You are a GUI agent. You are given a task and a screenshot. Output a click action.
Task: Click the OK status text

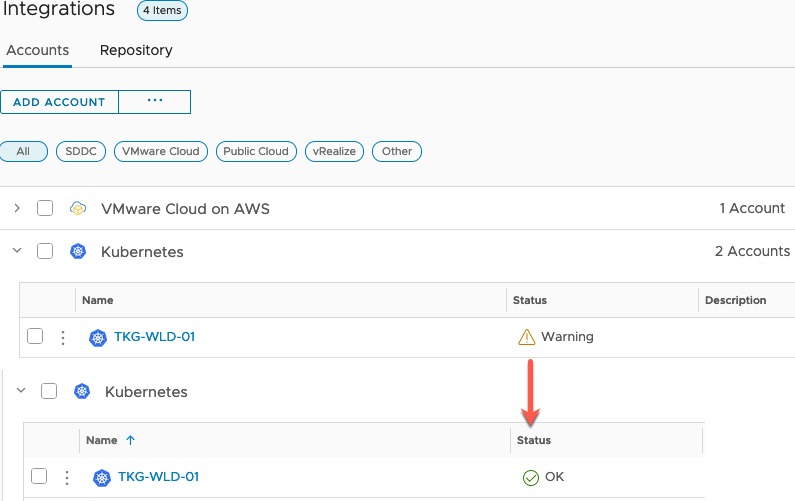[x=555, y=476]
